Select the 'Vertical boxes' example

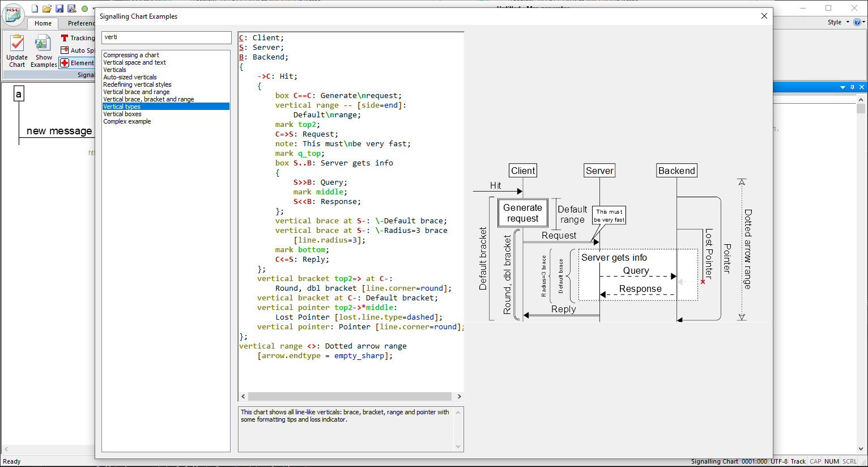click(x=122, y=114)
